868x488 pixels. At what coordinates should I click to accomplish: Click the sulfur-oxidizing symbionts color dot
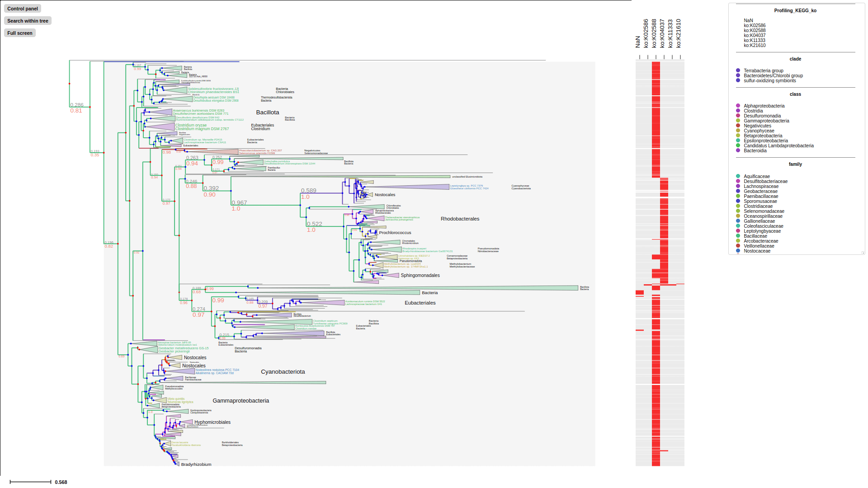[738, 80]
